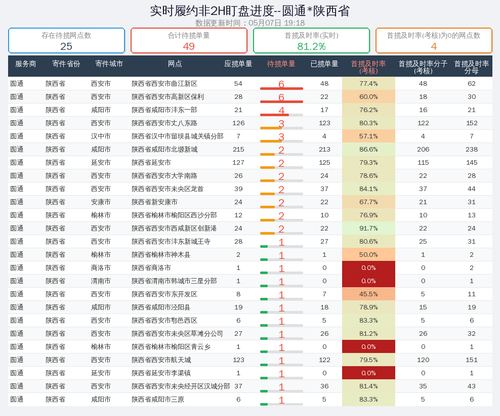Select 网点 name 陕西省榆林市榆阳区西沙分部
Screen dimensions: 500x416
coord(174,215)
